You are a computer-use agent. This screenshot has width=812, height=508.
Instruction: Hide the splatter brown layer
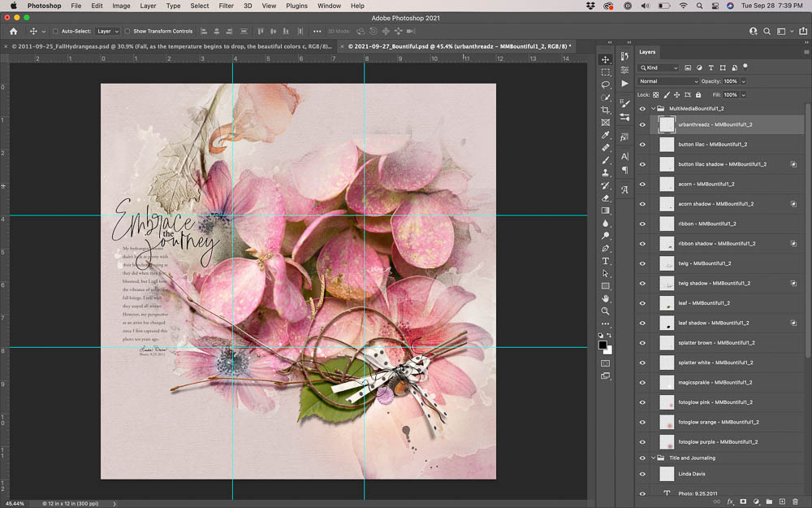(642, 343)
